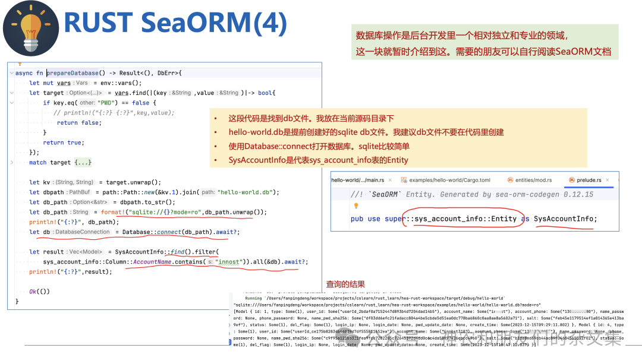
Task: Click the entities/mod.rs Rust file icon
Action: 510,180
